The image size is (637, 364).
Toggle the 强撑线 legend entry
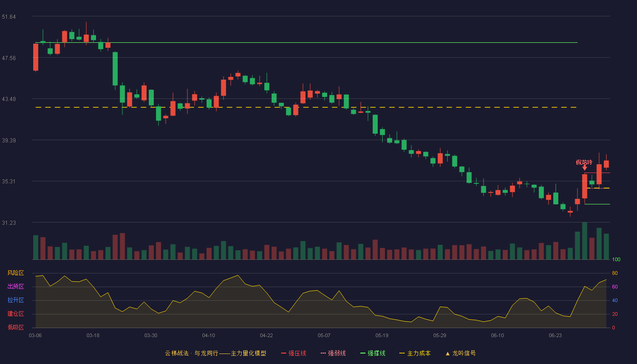point(373,353)
